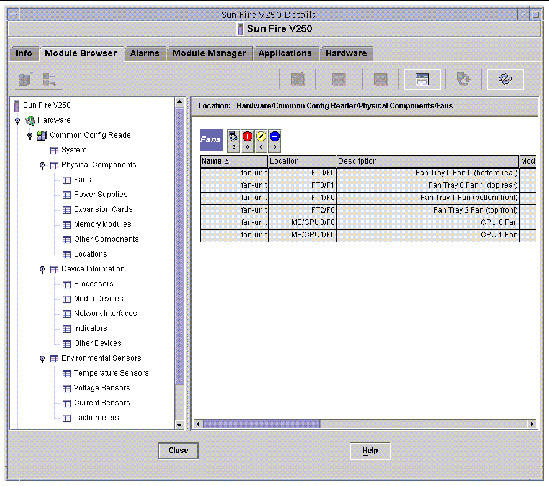The width and height of the screenshot is (549, 486).
Task: Select Media Devices in the tree
Action: point(99,299)
